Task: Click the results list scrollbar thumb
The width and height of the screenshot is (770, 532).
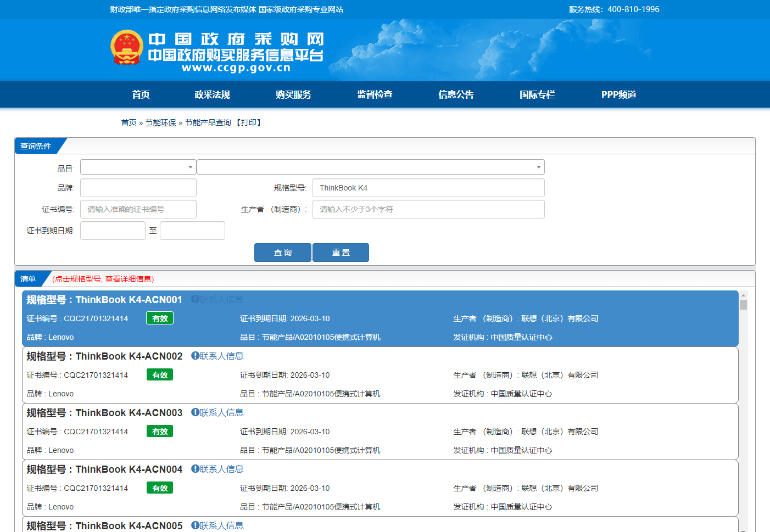Action: coord(743,305)
